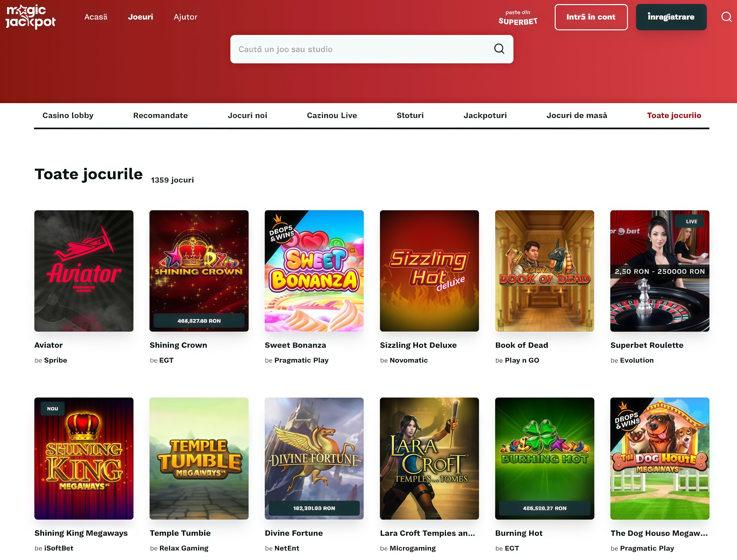Click the Novomatic provider name
Screen dimensions: 737x560
pyautogui.click(x=409, y=360)
